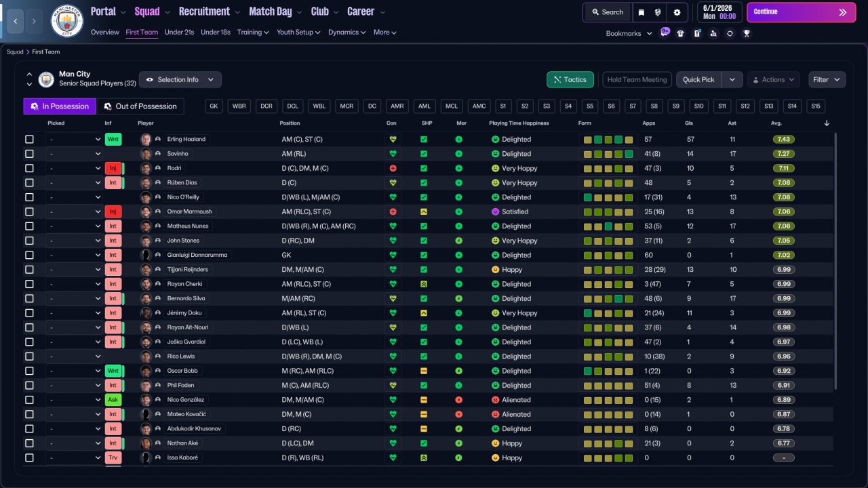
Task: View Mateo Kovačić's alienated face icon
Action: click(x=496, y=414)
